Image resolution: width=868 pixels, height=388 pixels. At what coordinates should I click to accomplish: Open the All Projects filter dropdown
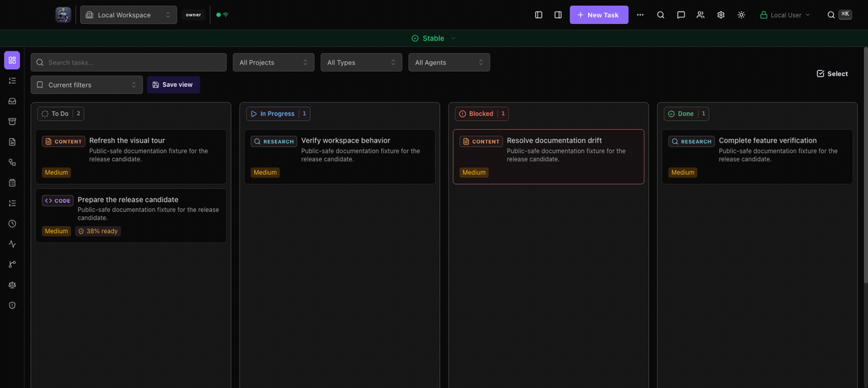click(273, 62)
